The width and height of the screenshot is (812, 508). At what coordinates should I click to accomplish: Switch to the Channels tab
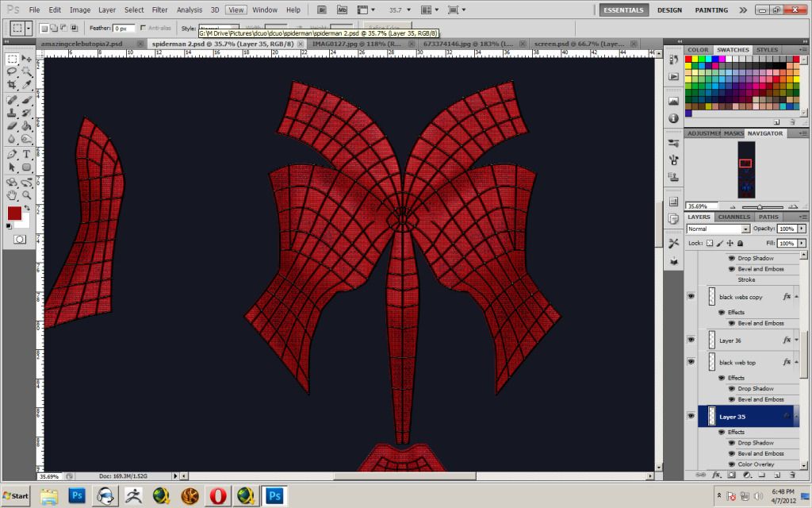tap(733, 217)
